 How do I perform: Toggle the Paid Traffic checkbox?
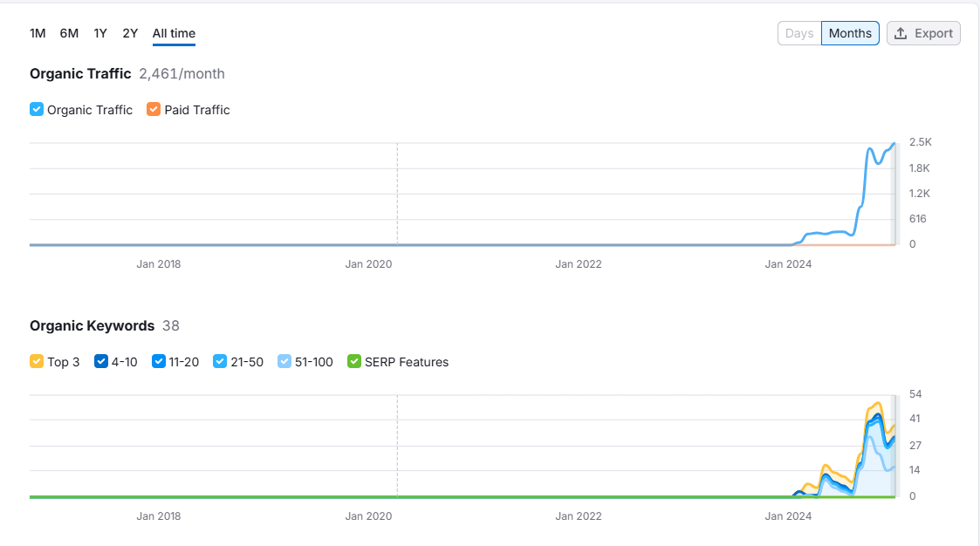pyautogui.click(x=154, y=110)
